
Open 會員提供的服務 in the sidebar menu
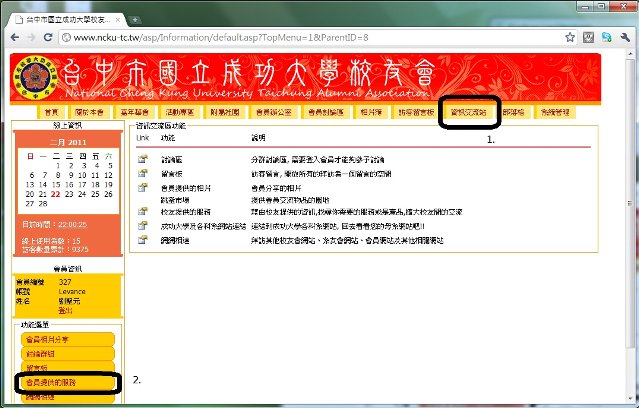65,382
